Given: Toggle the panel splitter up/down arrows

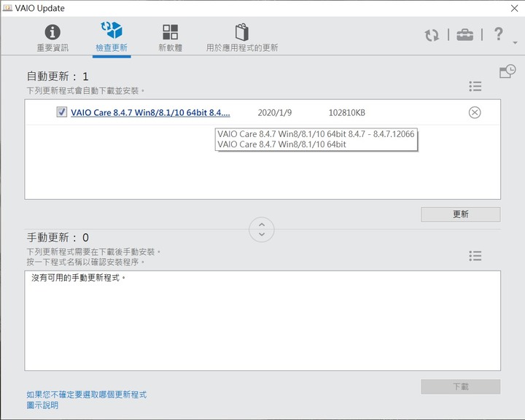Looking at the screenshot, I should click(262, 230).
